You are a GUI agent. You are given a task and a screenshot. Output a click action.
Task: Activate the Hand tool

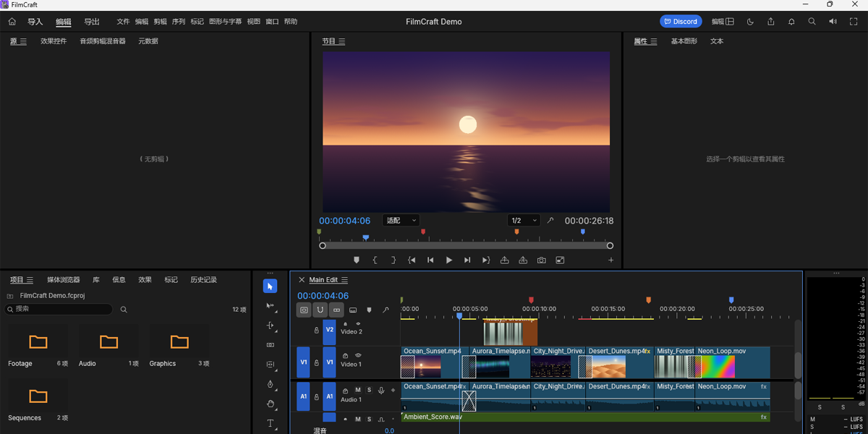point(270,404)
